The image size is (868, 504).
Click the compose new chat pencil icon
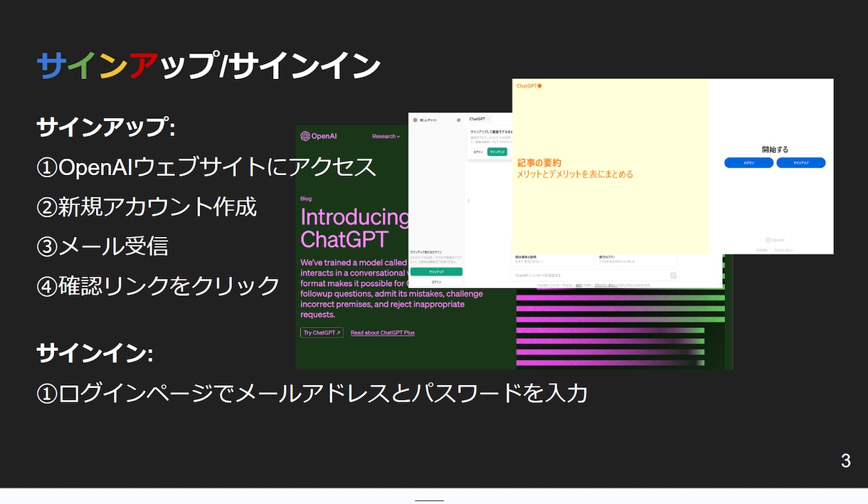[459, 120]
